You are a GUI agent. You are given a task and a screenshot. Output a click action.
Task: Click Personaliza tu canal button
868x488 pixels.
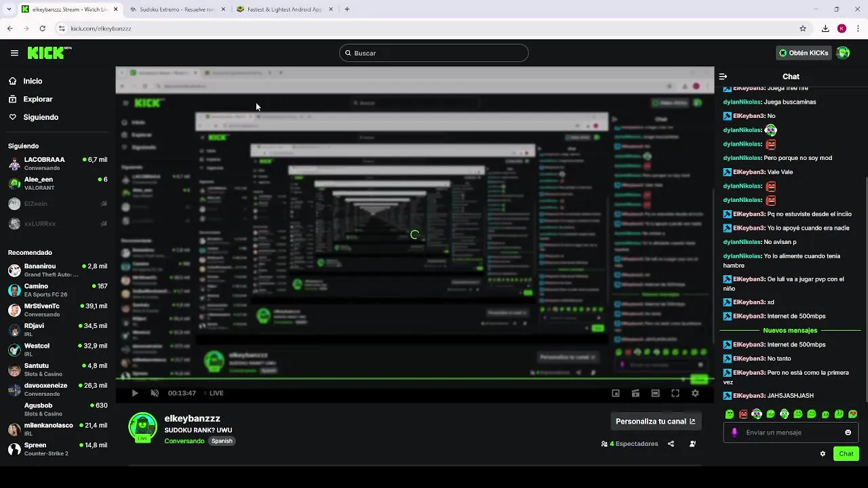[655, 421]
